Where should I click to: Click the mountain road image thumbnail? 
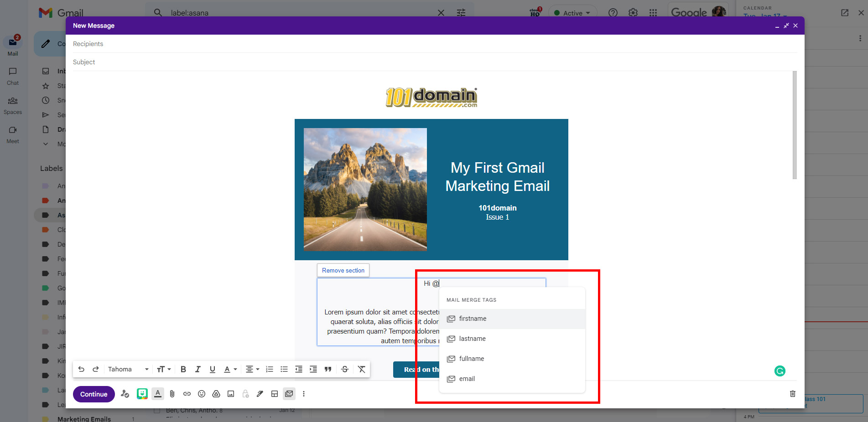(365, 190)
